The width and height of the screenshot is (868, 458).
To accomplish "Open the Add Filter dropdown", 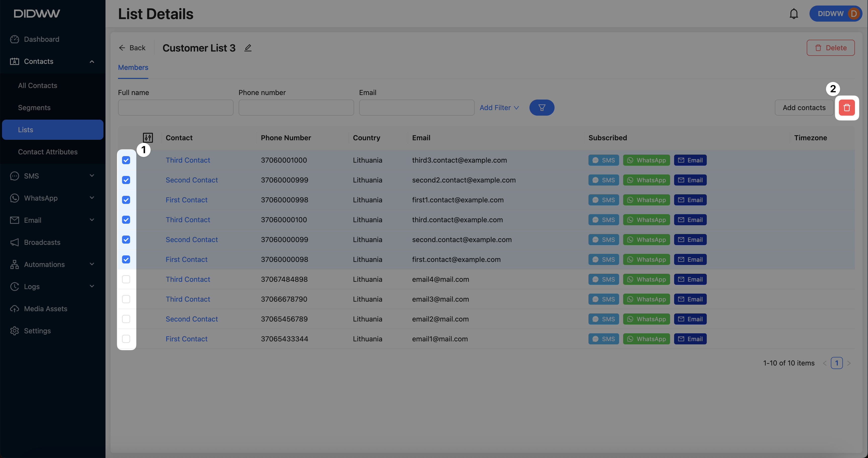I will 499,108.
